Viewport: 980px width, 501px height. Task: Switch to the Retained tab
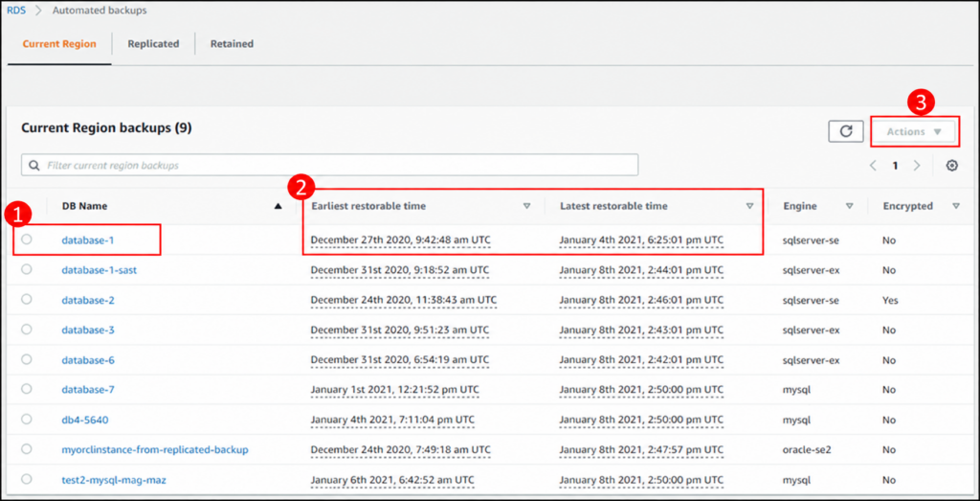click(x=232, y=44)
